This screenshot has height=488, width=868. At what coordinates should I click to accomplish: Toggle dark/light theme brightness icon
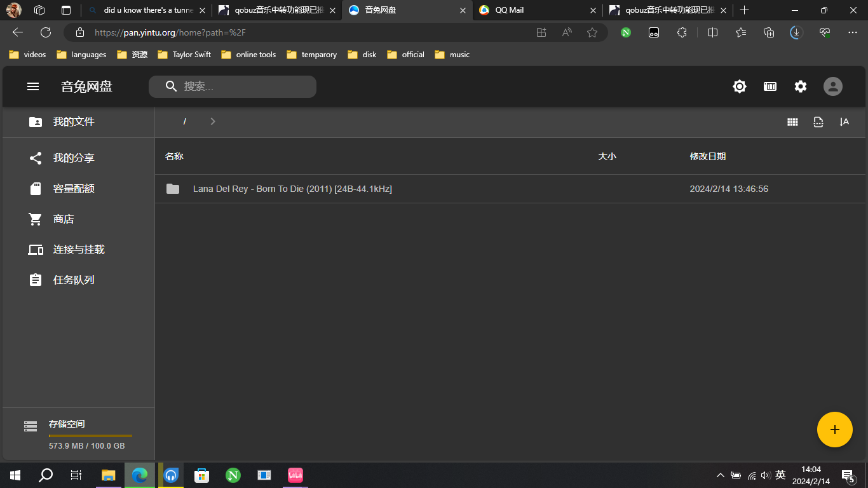pos(740,86)
